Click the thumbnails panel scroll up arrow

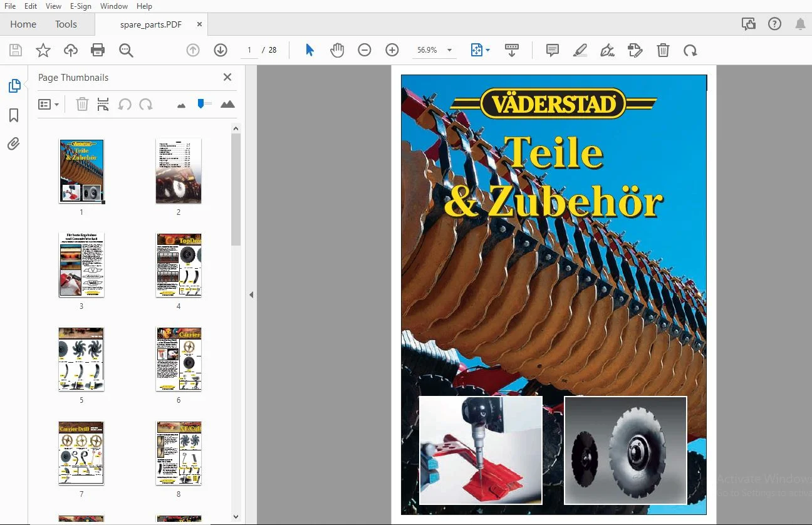236,129
